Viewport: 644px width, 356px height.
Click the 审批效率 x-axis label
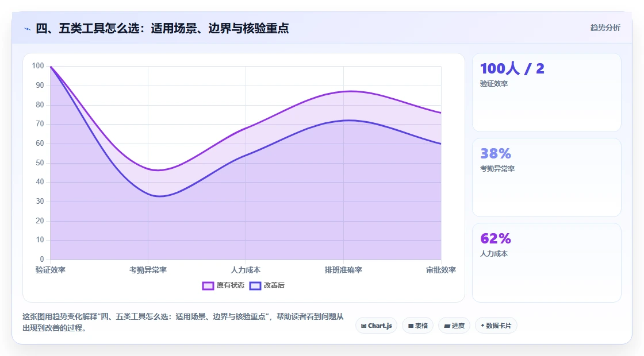(440, 270)
